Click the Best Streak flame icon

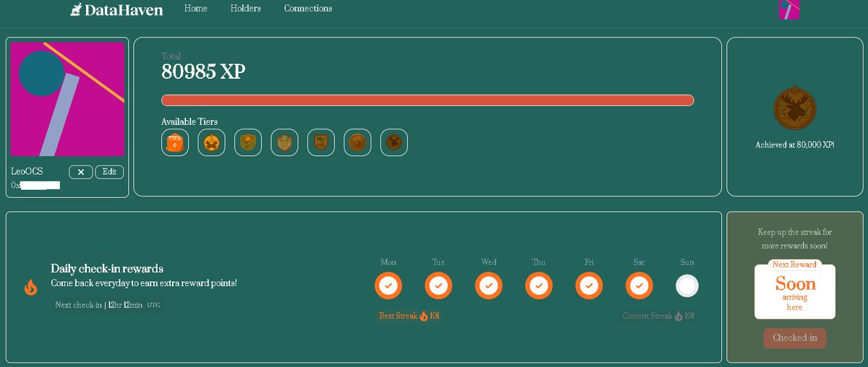tap(424, 316)
